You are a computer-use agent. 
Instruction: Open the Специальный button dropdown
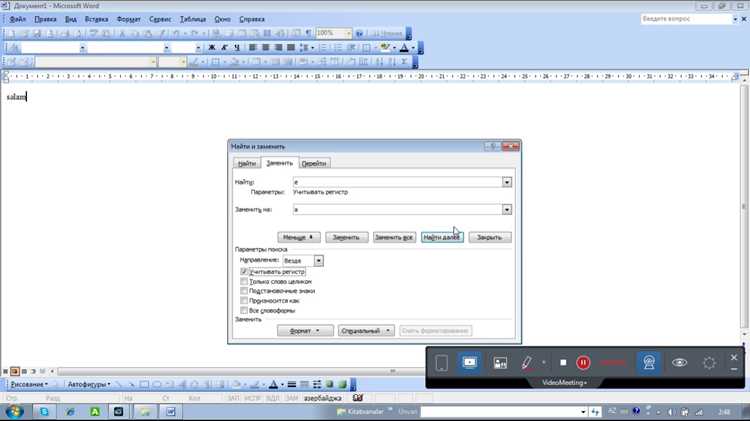pos(366,331)
